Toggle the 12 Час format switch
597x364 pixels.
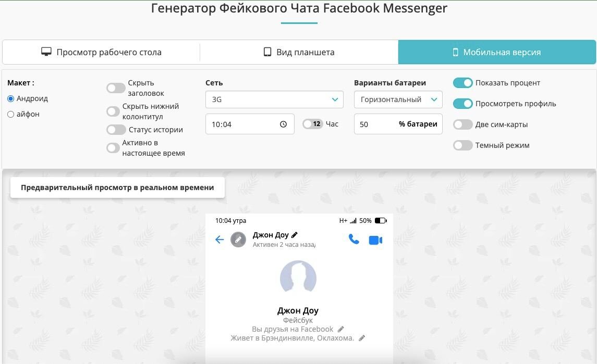click(x=313, y=124)
